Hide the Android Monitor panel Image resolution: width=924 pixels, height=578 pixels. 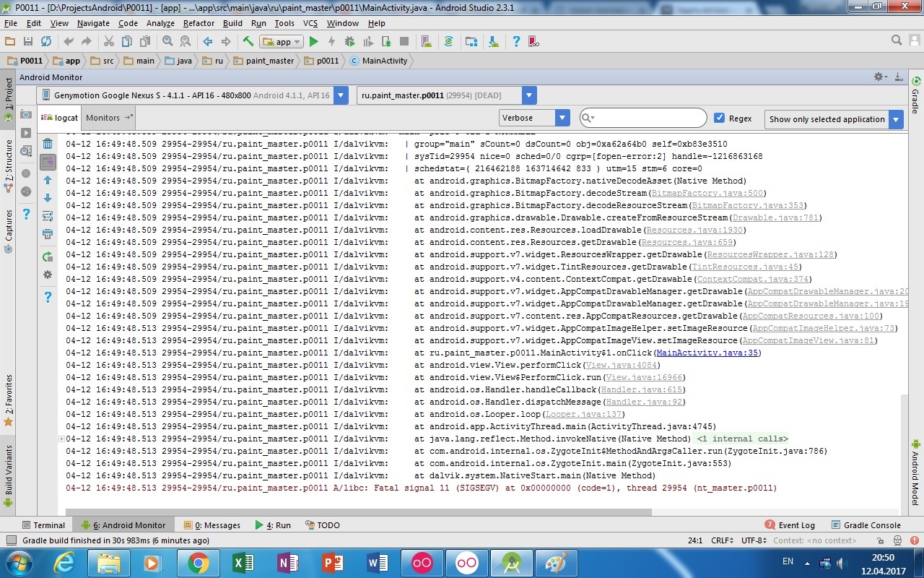pos(899,77)
